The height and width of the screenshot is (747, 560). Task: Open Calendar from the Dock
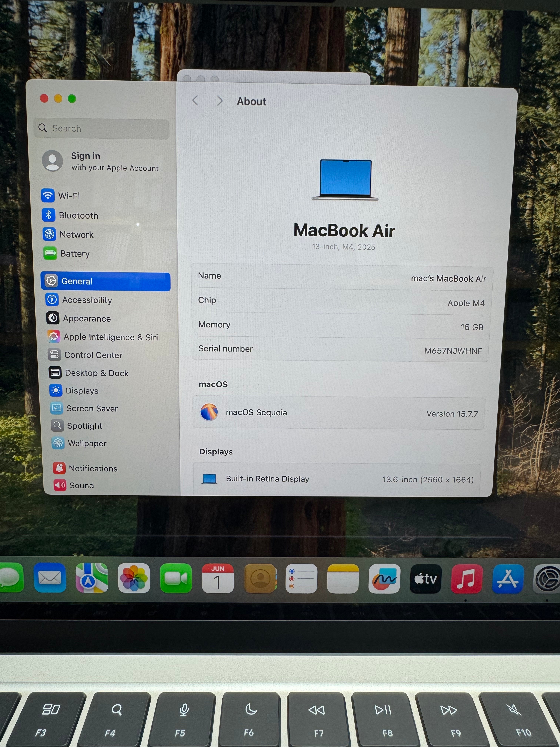[218, 578]
